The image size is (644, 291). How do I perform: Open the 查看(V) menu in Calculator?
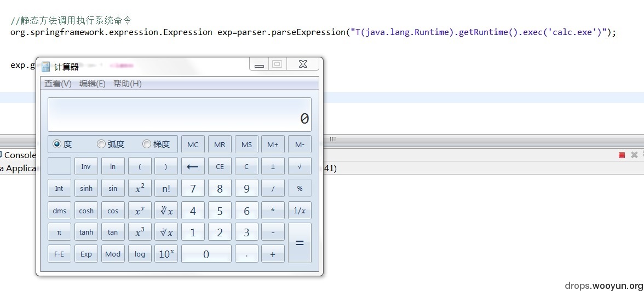tap(58, 84)
